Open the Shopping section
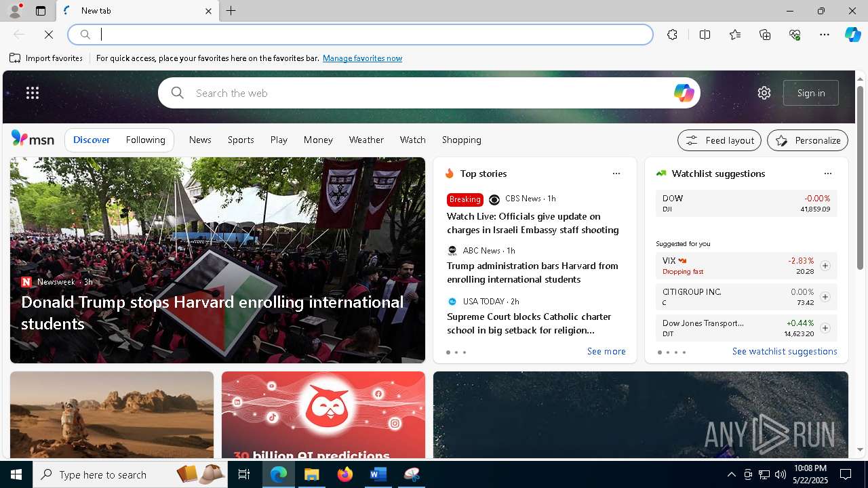 pyautogui.click(x=462, y=140)
